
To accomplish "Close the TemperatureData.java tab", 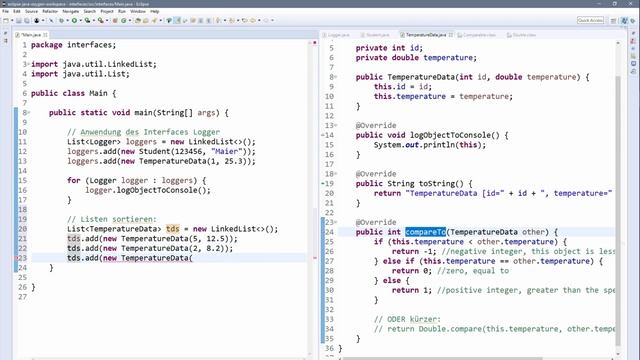I will [x=451, y=35].
